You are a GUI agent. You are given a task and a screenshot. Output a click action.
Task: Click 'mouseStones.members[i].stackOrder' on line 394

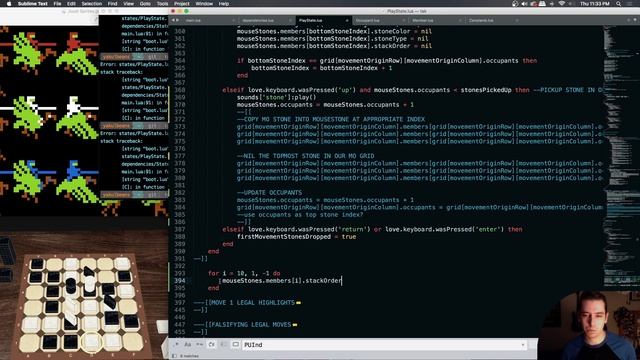pyautogui.click(x=282, y=280)
